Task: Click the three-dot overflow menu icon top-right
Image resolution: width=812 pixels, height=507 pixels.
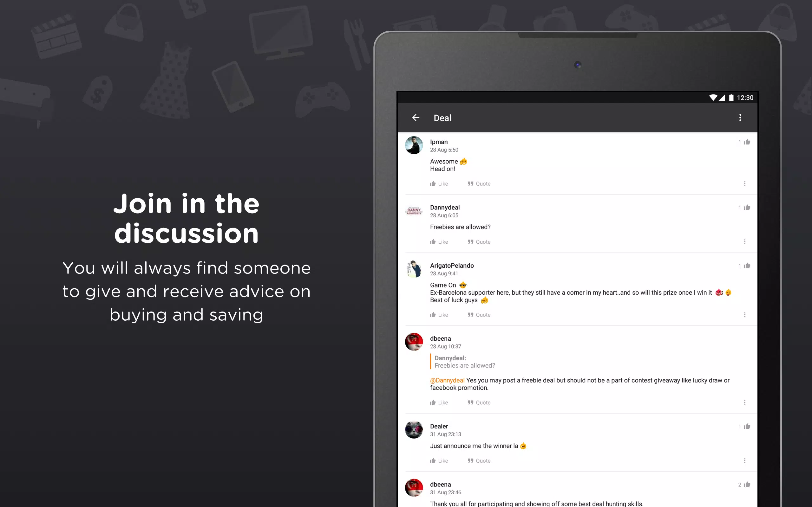Action: pyautogui.click(x=740, y=118)
